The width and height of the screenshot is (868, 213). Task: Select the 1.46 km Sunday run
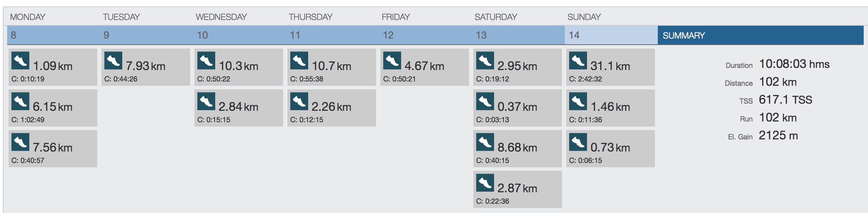point(611,108)
